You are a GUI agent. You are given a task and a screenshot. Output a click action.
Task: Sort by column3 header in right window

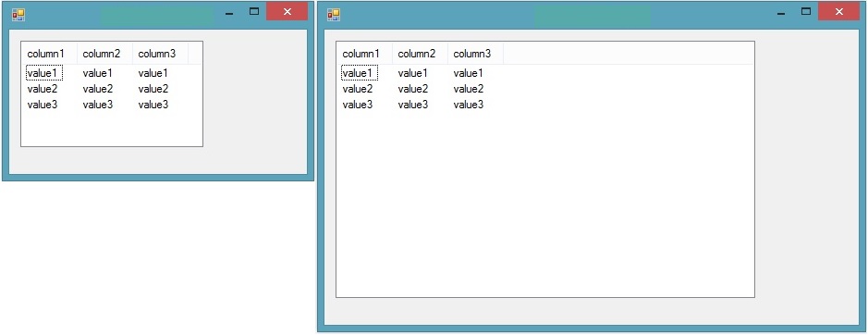pos(475,54)
